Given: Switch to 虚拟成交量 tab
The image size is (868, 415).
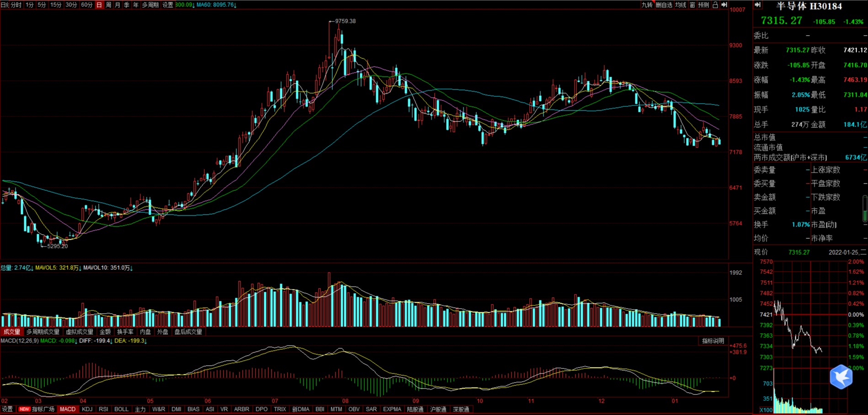Looking at the screenshot, I should pos(80,332).
